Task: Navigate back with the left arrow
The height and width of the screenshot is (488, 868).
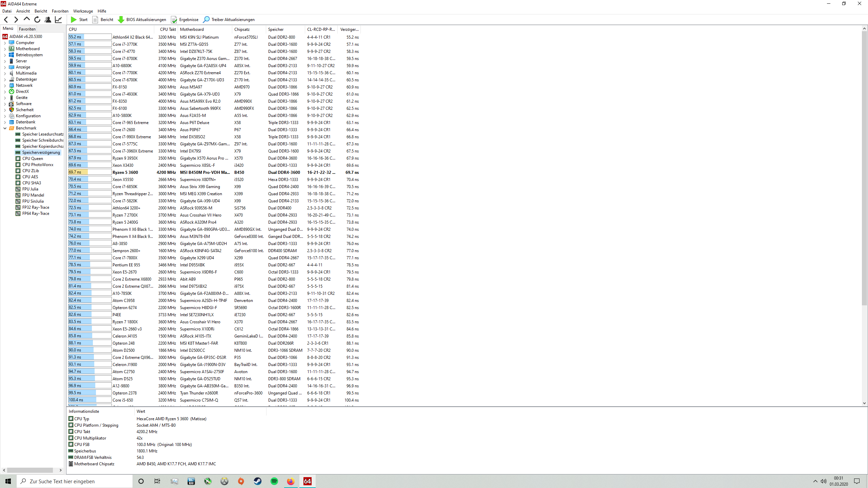Action: click(x=6, y=20)
